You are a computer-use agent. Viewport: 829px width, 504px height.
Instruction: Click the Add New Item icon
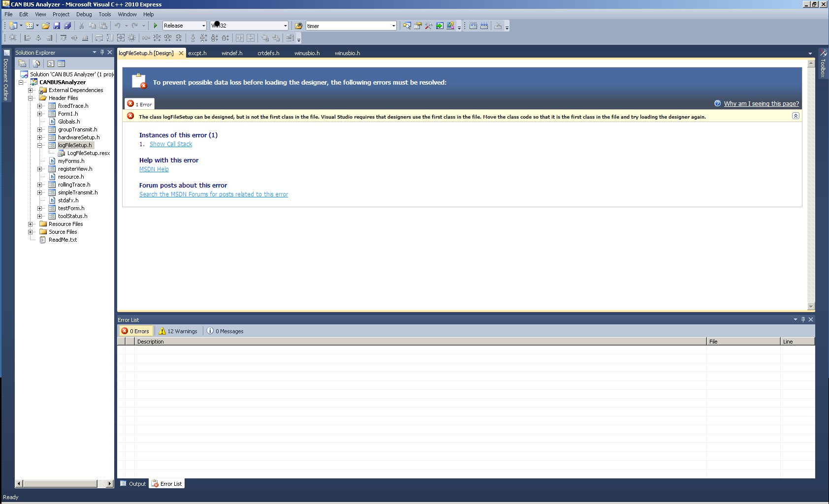30,26
